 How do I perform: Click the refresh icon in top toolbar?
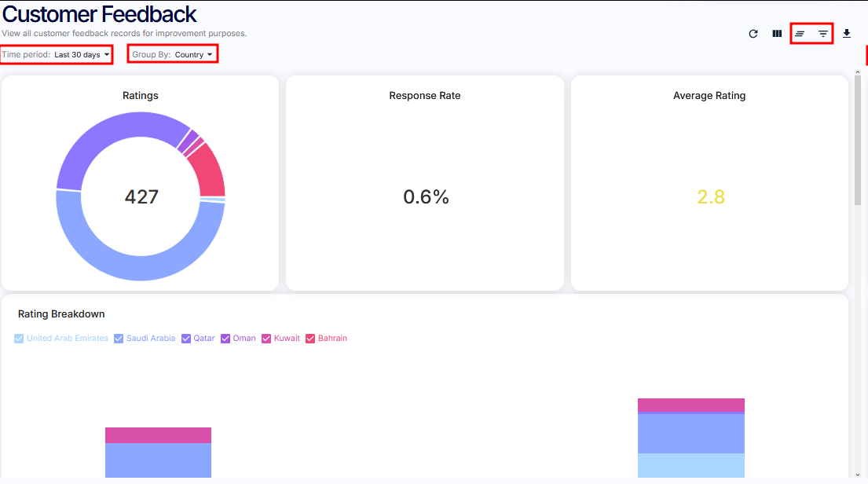(753, 34)
